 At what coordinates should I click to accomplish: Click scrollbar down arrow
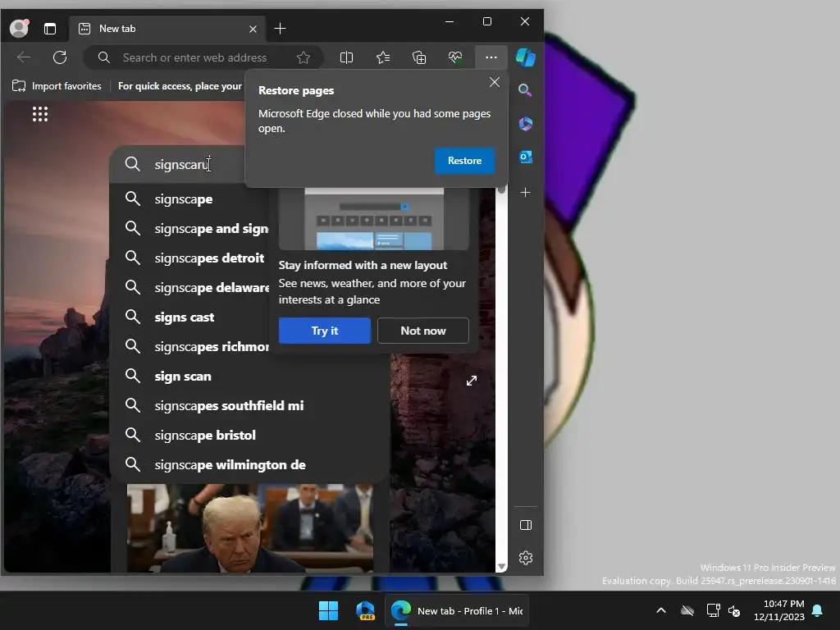[501, 566]
